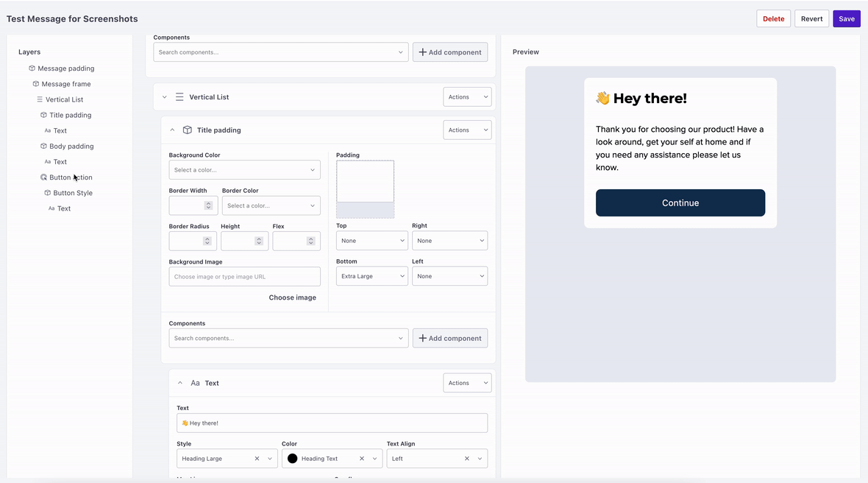
Task: Open Actions dropdown for Text component
Action: tap(467, 383)
